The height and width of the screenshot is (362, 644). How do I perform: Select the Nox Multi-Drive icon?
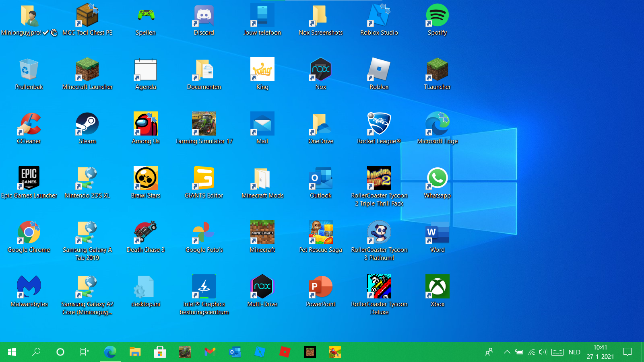click(x=262, y=292)
